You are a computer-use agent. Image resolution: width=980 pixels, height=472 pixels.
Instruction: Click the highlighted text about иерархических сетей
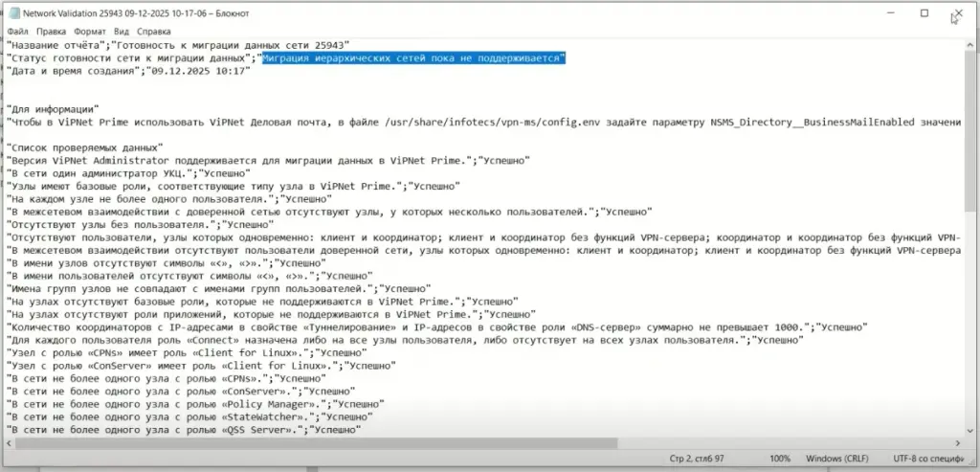413,58
